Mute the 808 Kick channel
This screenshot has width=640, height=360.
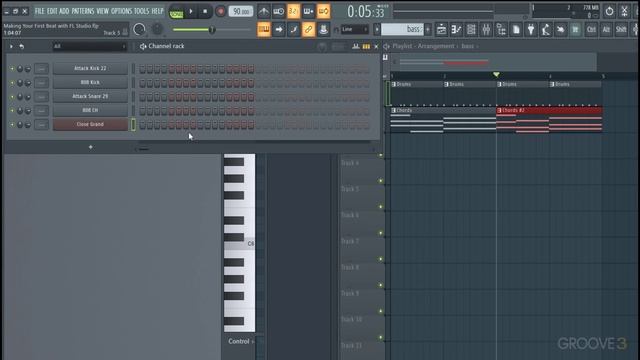[x=12, y=83]
